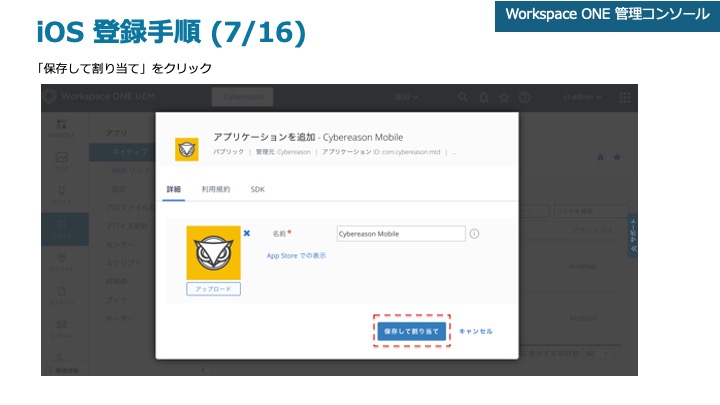This screenshot has height=405, width=720.
Task: Open the Cybereason organization group selector
Action: click(242, 97)
